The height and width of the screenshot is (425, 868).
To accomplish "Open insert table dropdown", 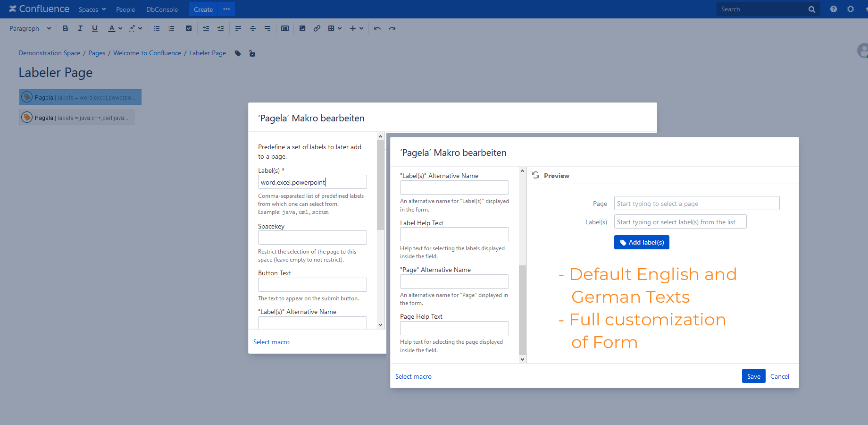I will [x=335, y=28].
